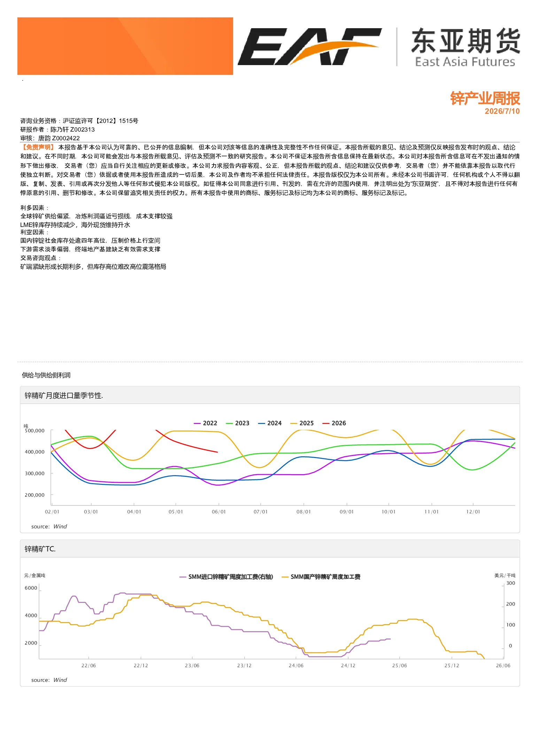Toggle the 2022 series in the legend
This screenshot has width=540, height=756.
pyautogui.click(x=206, y=423)
